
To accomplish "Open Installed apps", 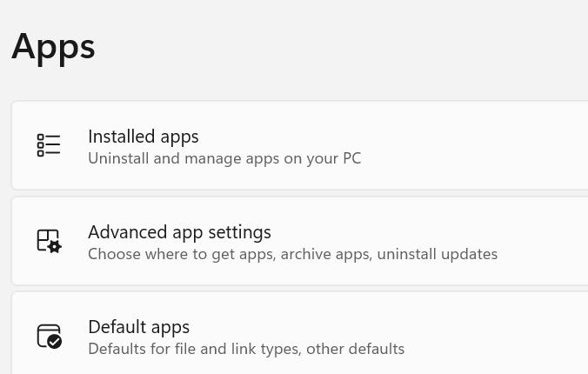I will pos(144,137).
